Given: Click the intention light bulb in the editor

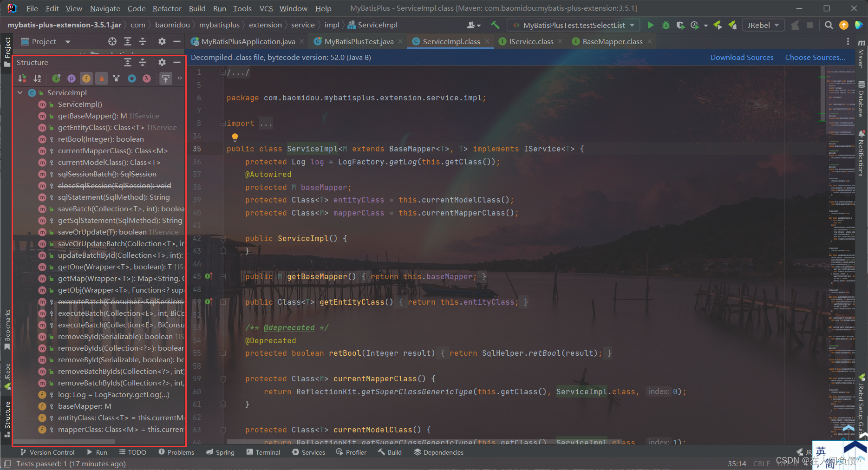Looking at the screenshot, I should tap(235, 137).
